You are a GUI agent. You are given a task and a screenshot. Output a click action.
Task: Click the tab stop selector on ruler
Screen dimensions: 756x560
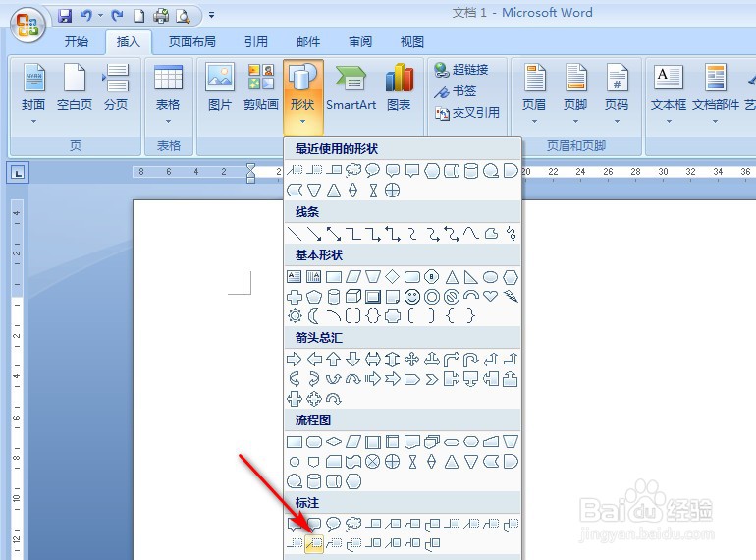pyautogui.click(x=18, y=173)
